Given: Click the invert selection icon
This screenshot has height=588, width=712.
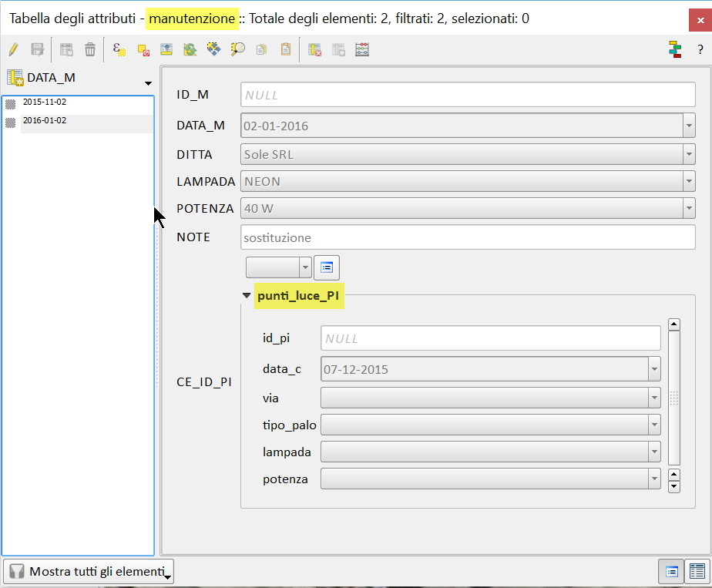Looking at the screenshot, I should pos(190,50).
